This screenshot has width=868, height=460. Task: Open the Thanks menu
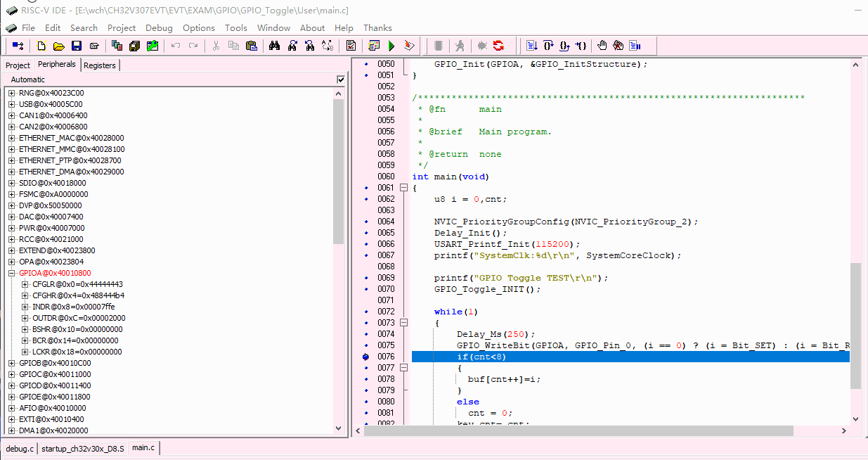coord(377,28)
